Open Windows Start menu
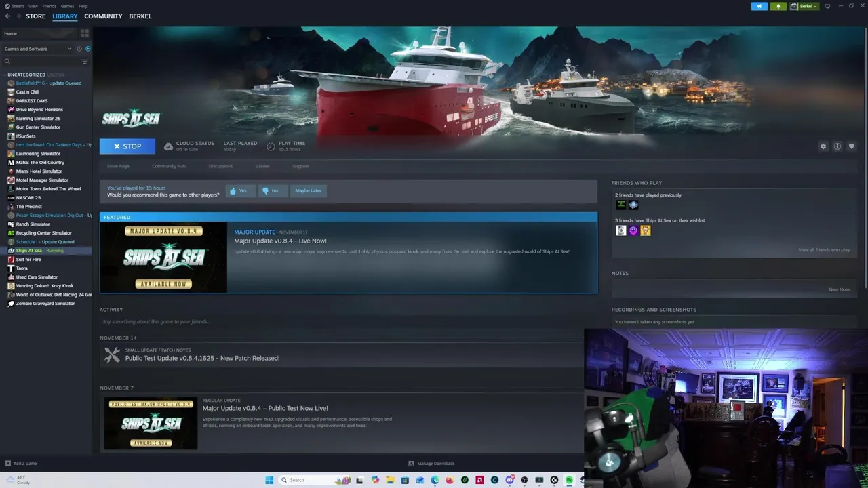868x488 pixels. click(269, 480)
